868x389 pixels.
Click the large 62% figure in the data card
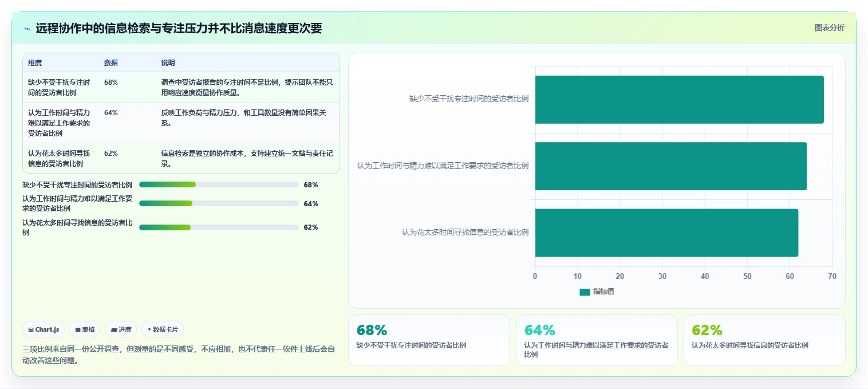(x=707, y=331)
